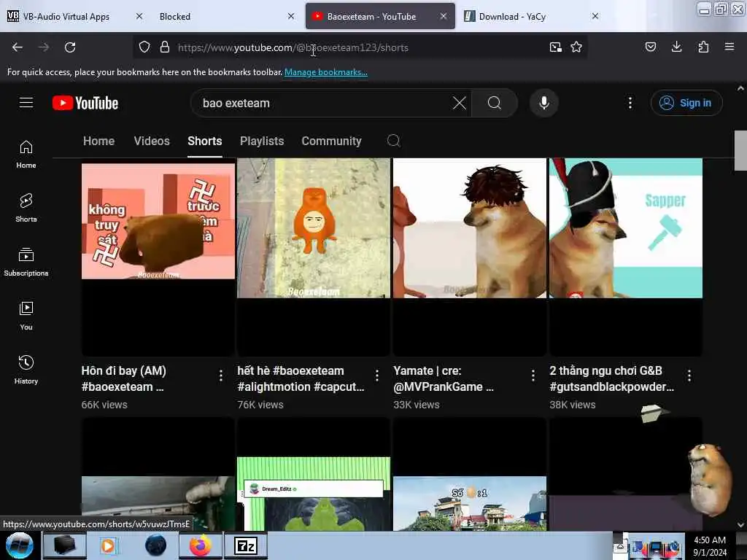Close the Download - YaCy tab
The width and height of the screenshot is (747, 560).
[595, 16]
